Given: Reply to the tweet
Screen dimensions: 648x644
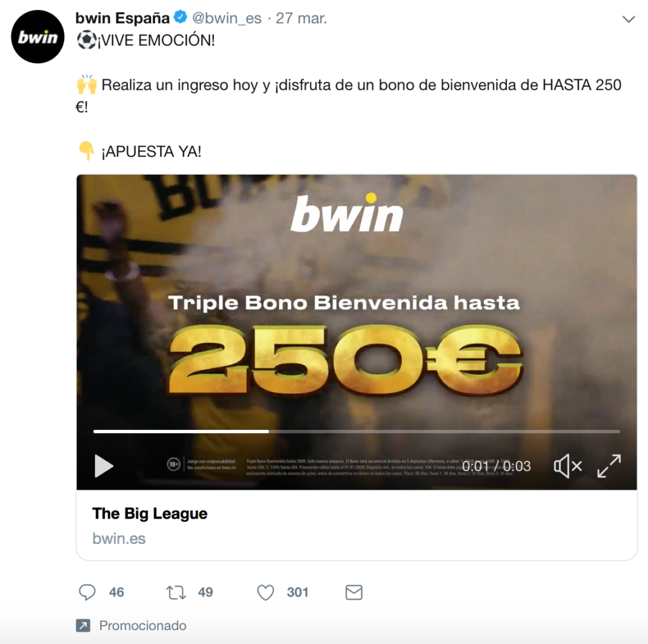Looking at the screenshot, I should tap(87, 592).
